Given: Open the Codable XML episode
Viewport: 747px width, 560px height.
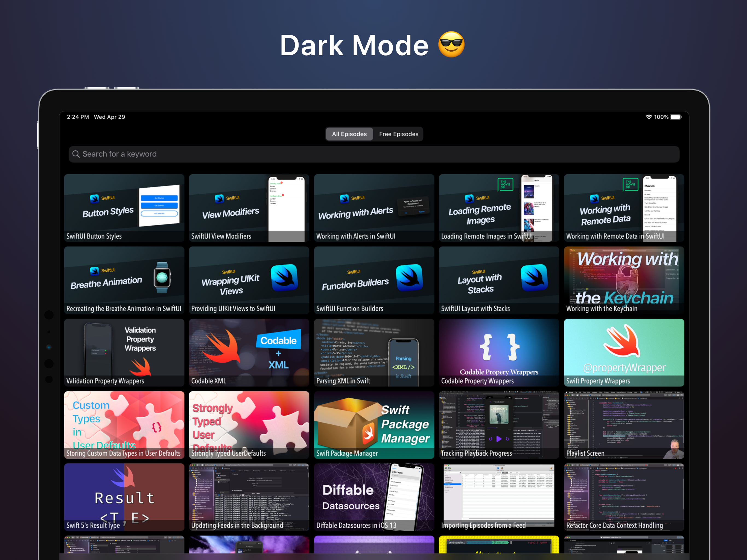Looking at the screenshot, I should 249,353.
